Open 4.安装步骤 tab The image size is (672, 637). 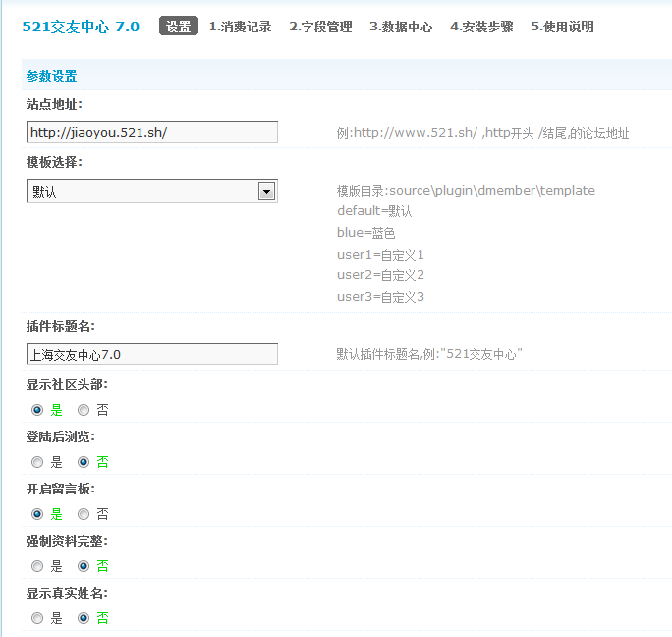pos(481,27)
